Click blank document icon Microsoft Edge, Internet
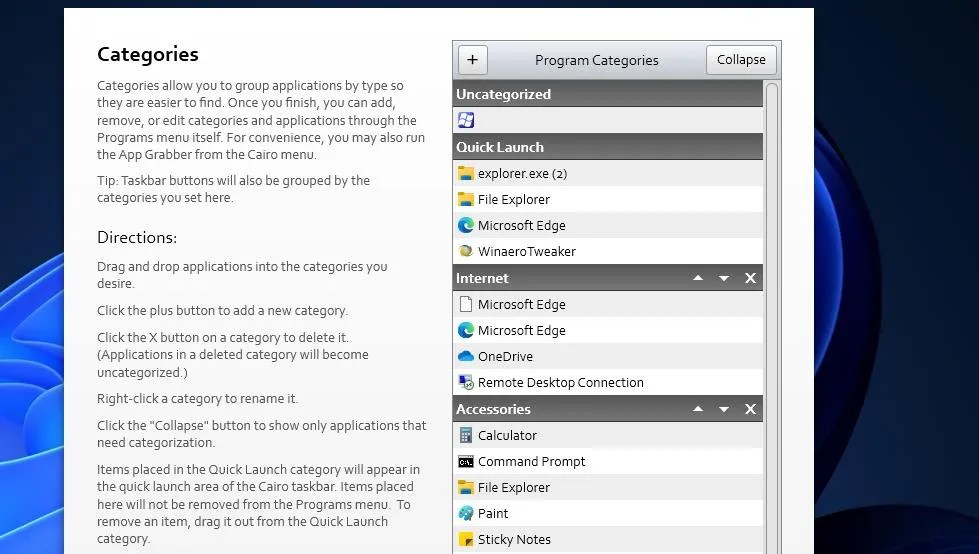The height and width of the screenshot is (554, 979). (466, 304)
